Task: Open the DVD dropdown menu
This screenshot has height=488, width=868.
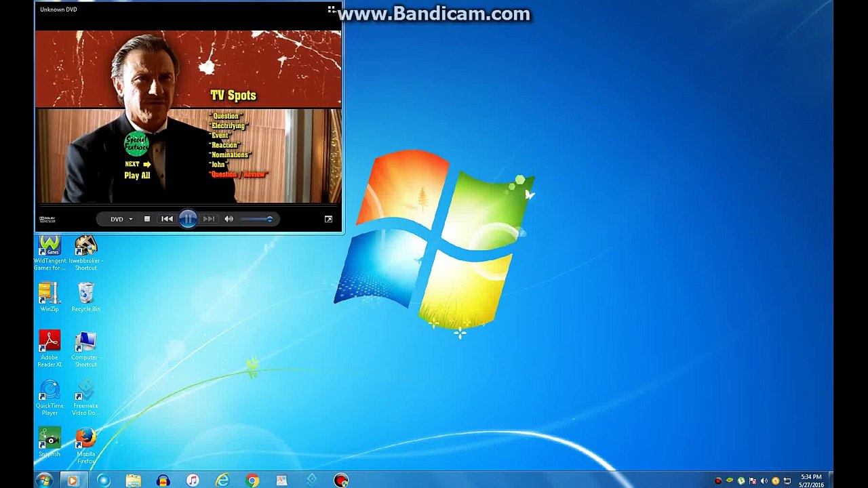Action: click(121, 219)
